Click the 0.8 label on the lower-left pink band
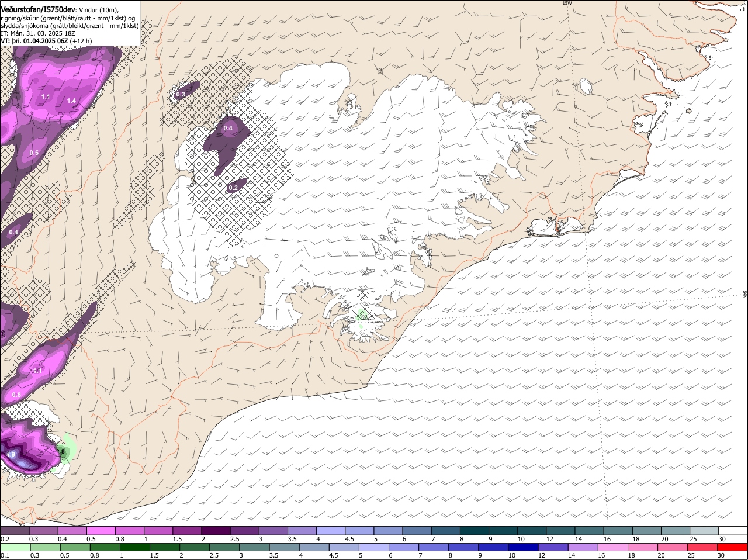This screenshot has height=560, width=748. [x=16, y=395]
